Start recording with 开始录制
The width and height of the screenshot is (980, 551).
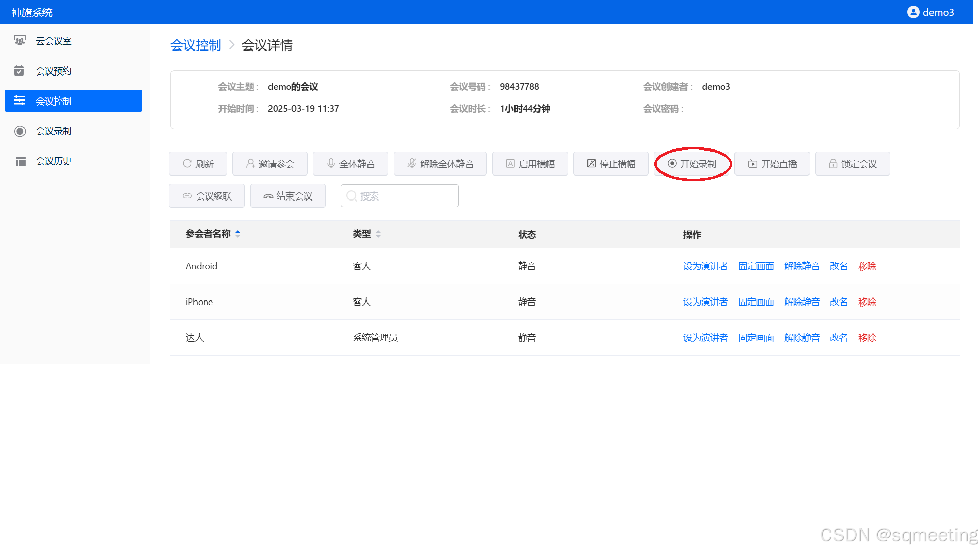coord(692,164)
